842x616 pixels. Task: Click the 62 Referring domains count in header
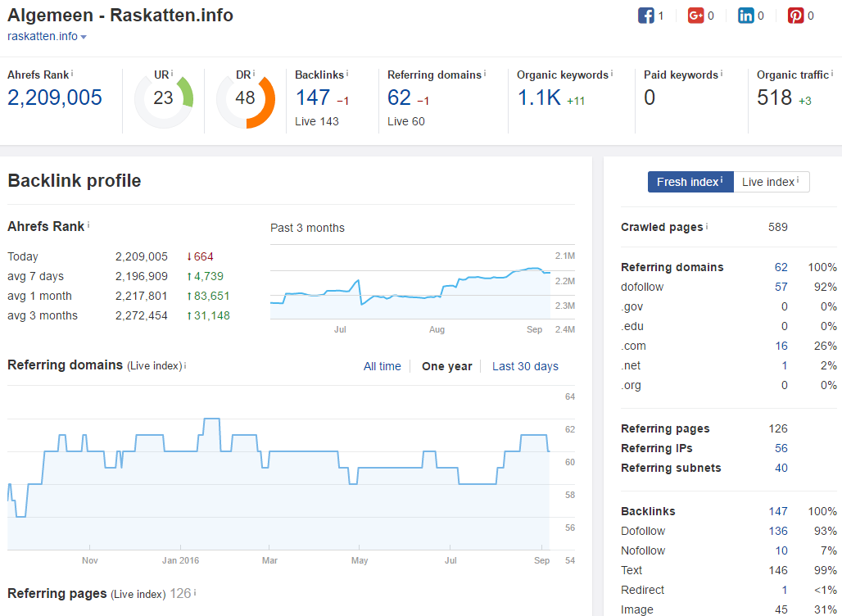pyautogui.click(x=399, y=97)
